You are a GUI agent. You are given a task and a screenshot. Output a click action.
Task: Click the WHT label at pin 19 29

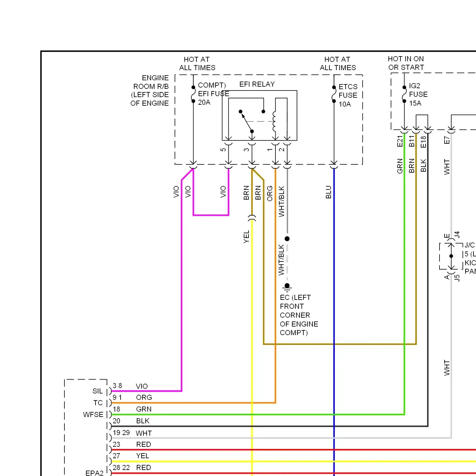point(144,433)
